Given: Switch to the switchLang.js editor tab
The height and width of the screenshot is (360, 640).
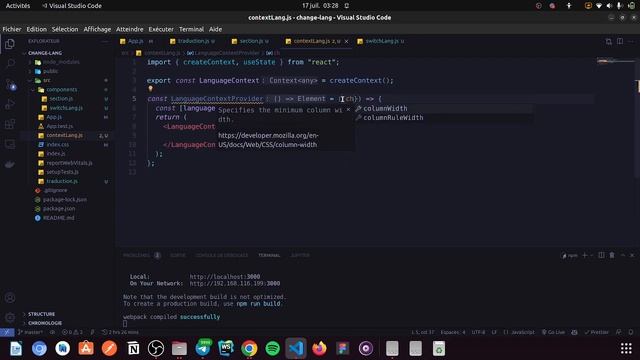Looking at the screenshot, I should [382, 41].
